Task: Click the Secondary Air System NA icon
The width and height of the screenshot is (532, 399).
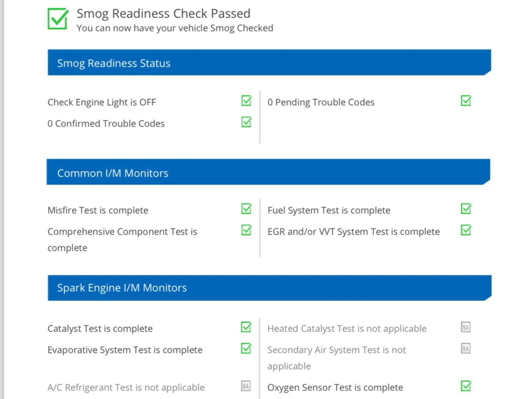Action: pos(465,348)
